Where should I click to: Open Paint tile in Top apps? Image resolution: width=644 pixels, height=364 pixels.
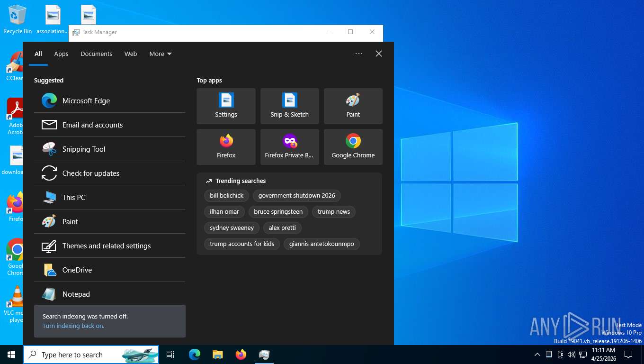[353, 106]
